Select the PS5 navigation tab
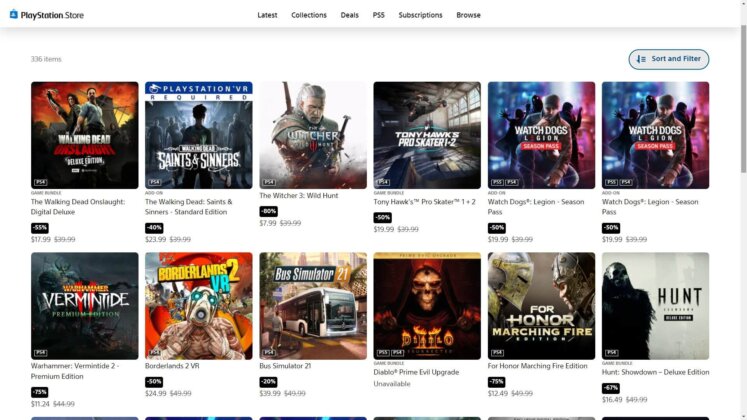 [x=379, y=15]
